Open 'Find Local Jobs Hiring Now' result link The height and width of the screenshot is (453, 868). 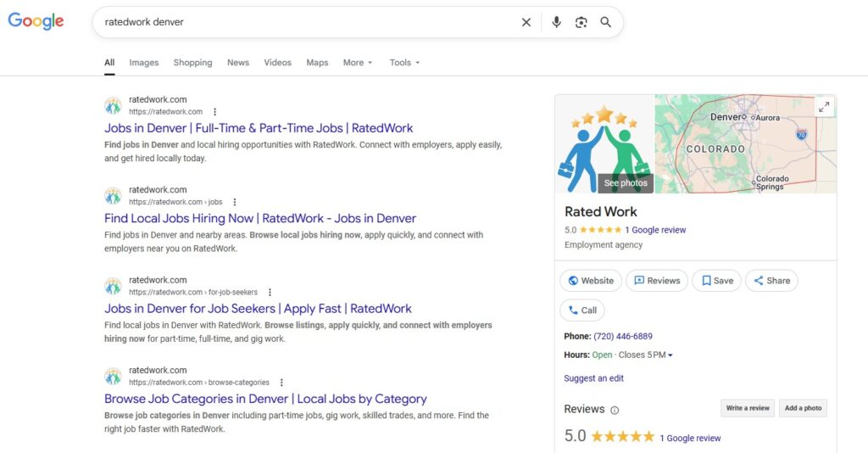click(x=260, y=218)
